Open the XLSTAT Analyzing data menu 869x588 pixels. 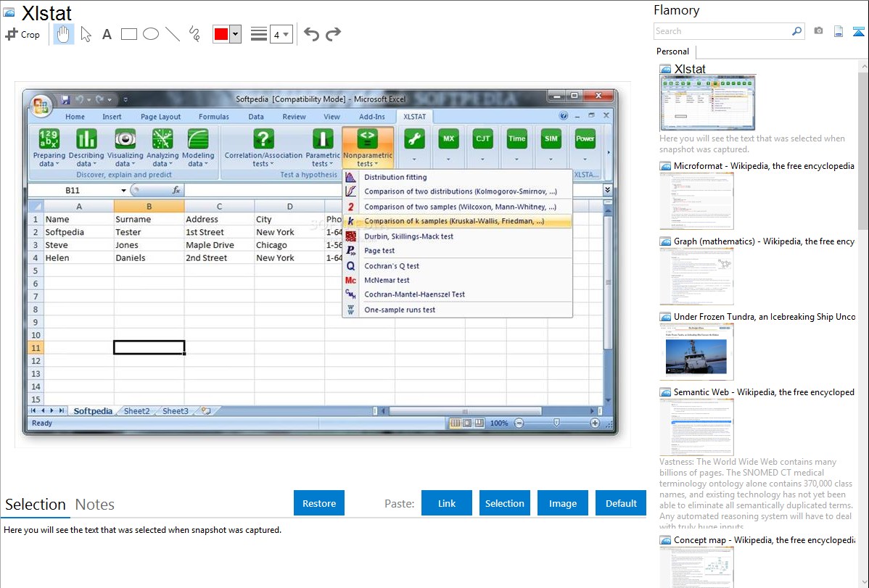(x=162, y=147)
